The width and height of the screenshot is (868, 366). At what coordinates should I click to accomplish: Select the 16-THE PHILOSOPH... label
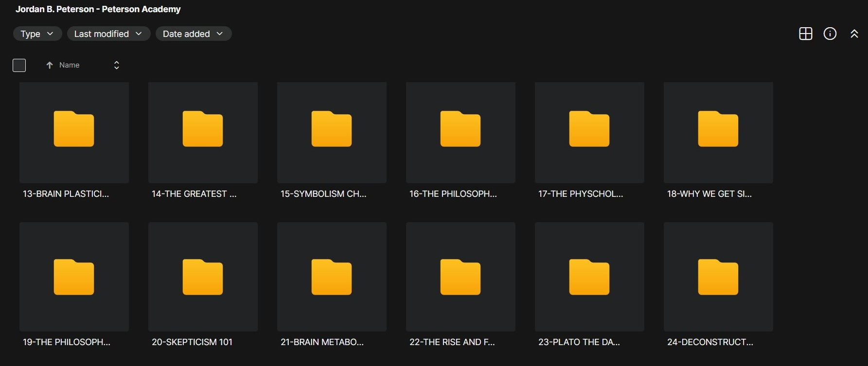pyautogui.click(x=453, y=194)
